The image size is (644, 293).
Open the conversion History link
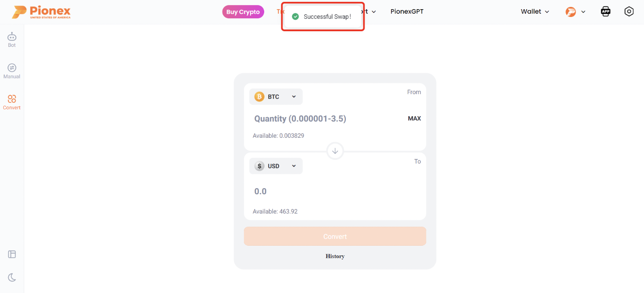coord(335,256)
